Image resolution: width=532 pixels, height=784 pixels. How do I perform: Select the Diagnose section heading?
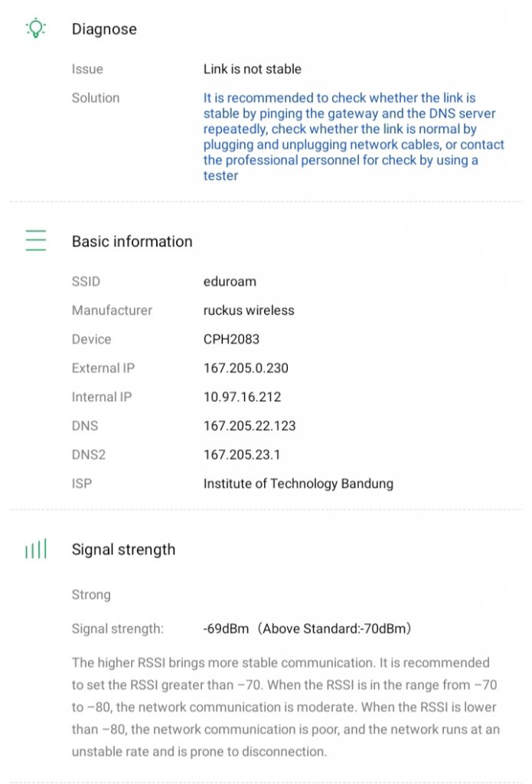[104, 29]
